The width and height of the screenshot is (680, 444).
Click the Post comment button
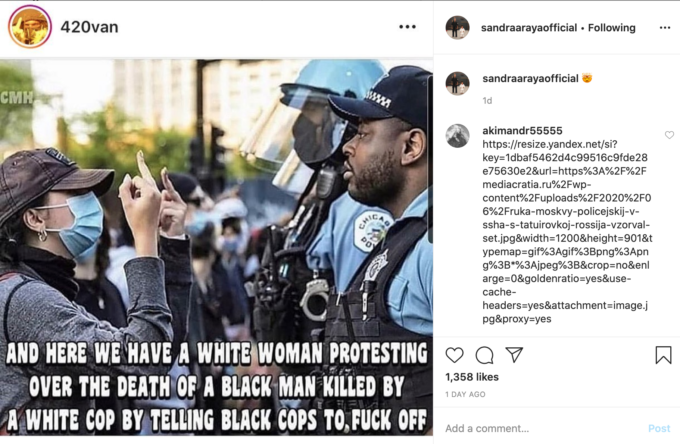pyautogui.click(x=659, y=428)
